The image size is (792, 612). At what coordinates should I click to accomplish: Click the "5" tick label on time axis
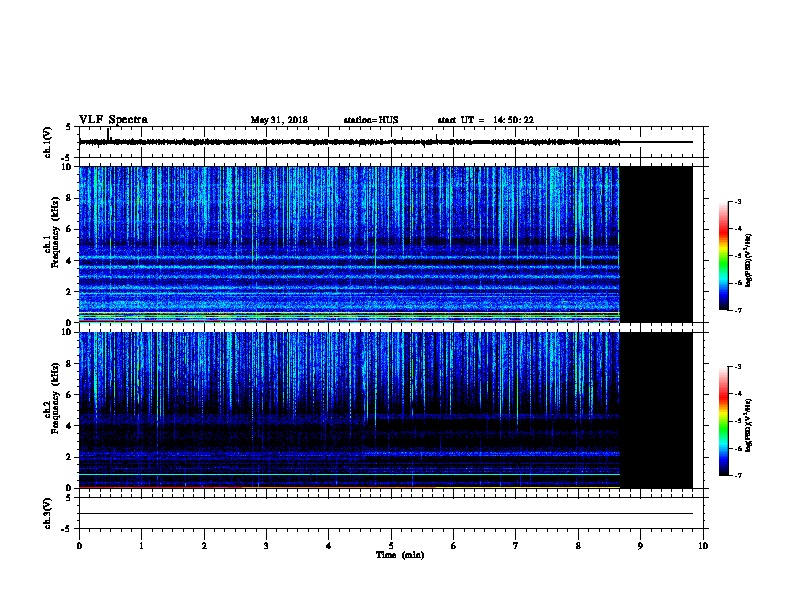(x=391, y=546)
